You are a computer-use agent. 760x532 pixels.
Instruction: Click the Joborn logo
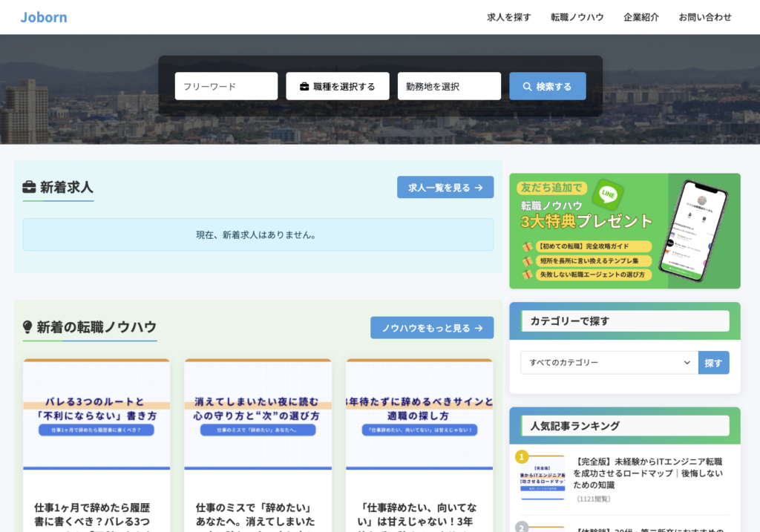point(44,17)
